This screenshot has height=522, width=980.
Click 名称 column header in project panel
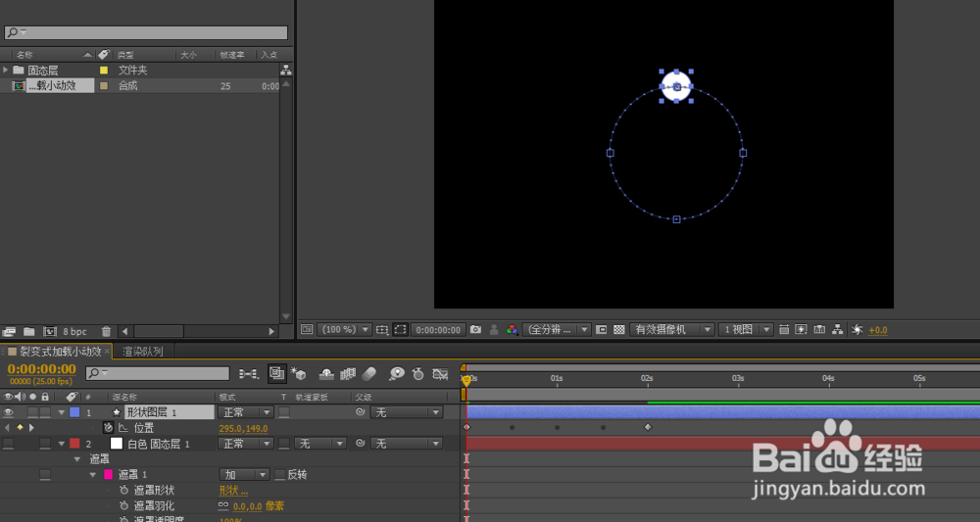[25, 55]
